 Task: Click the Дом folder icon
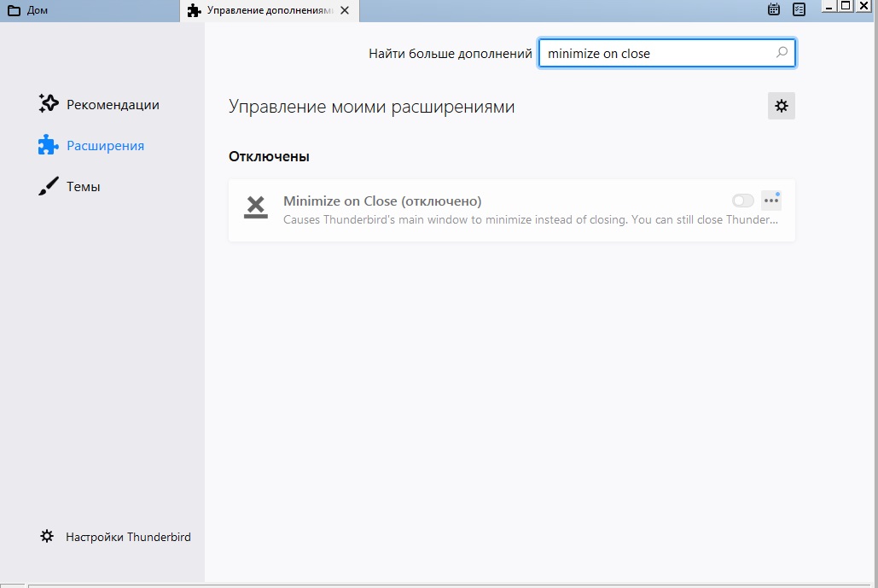(x=14, y=10)
